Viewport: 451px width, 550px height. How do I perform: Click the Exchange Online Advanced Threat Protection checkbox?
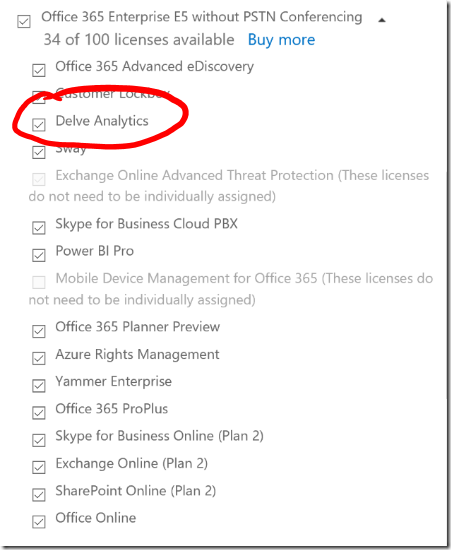[x=39, y=179]
